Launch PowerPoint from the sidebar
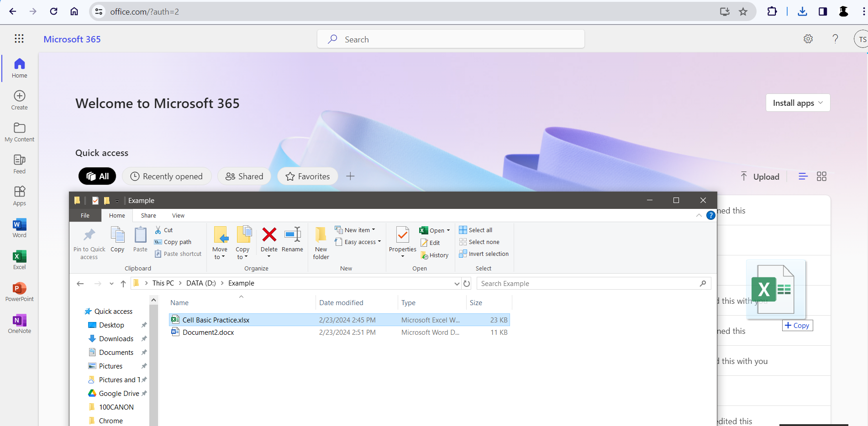The height and width of the screenshot is (426, 868). tap(19, 291)
